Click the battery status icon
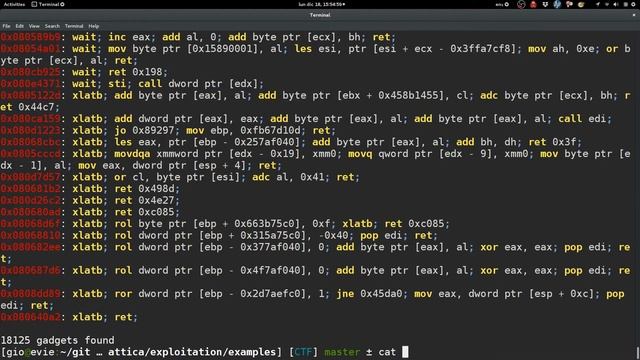Screen dimensions: 640x360 [626, 4]
